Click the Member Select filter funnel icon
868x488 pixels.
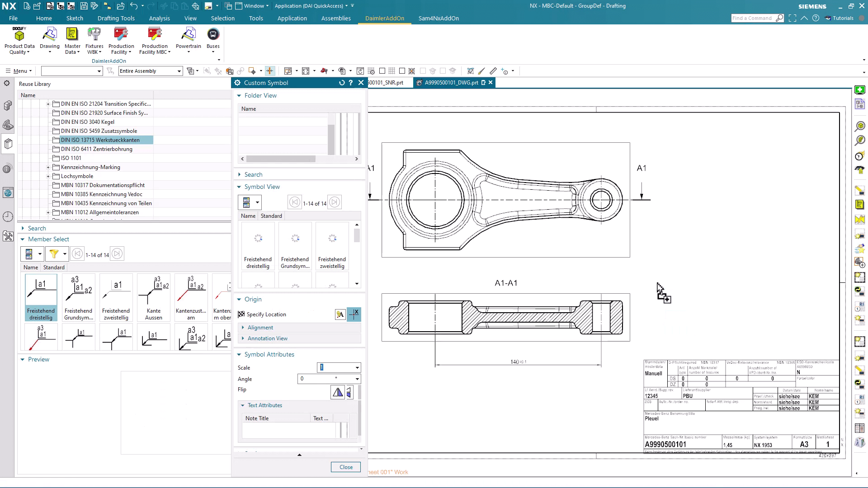pyautogui.click(x=54, y=254)
